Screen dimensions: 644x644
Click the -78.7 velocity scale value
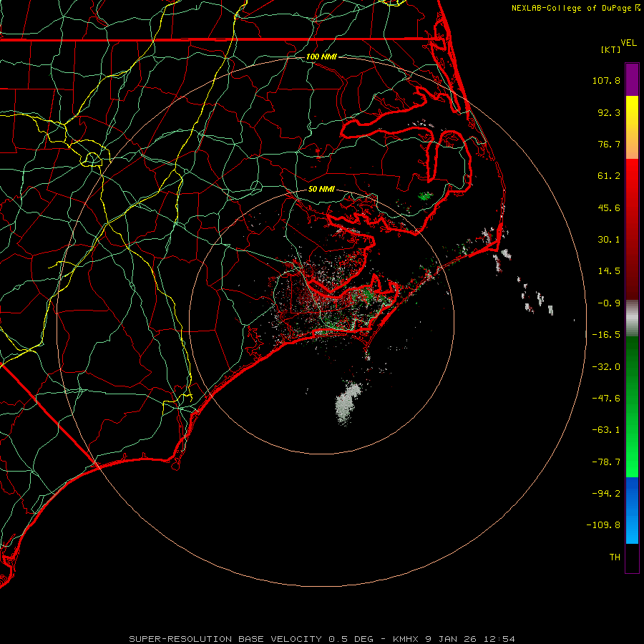click(x=606, y=462)
